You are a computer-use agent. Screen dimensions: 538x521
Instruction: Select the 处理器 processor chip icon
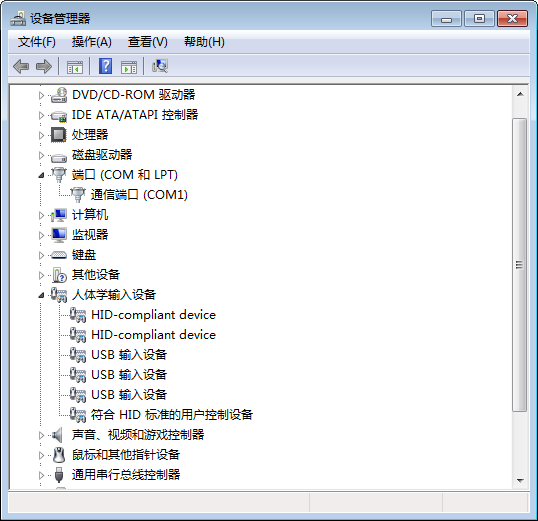(x=58, y=135)
